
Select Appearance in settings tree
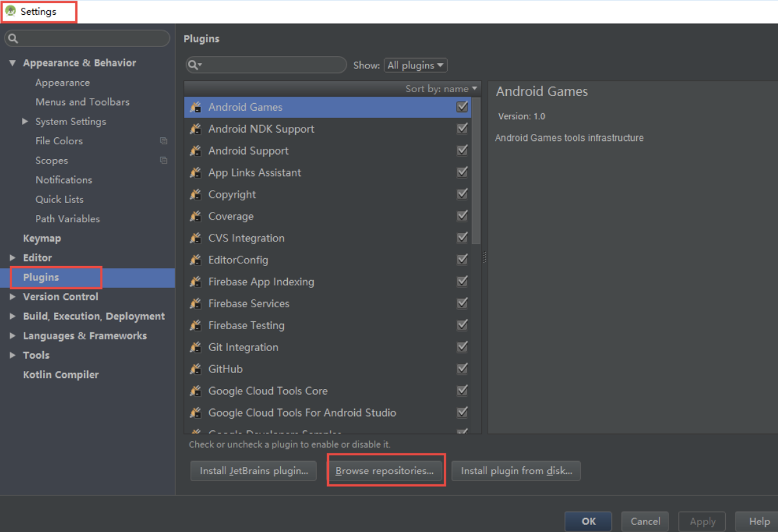62,82
